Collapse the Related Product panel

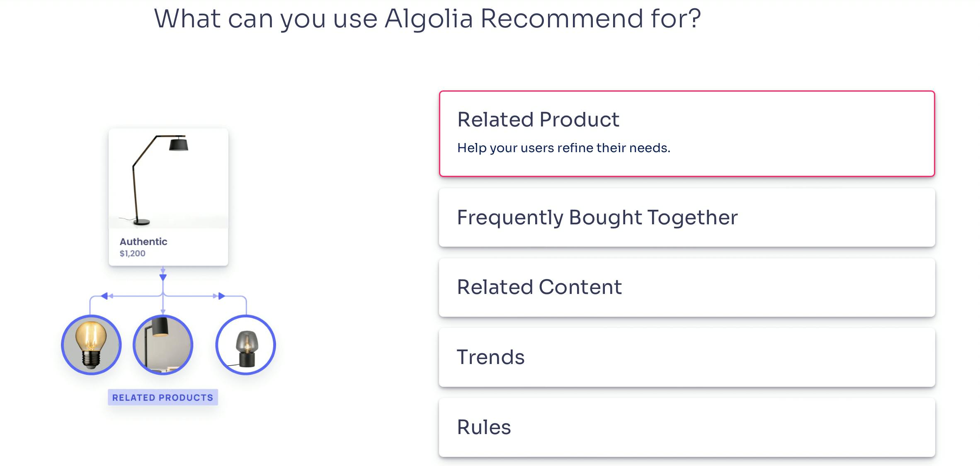pyautogui.click(x=538, y=120)
